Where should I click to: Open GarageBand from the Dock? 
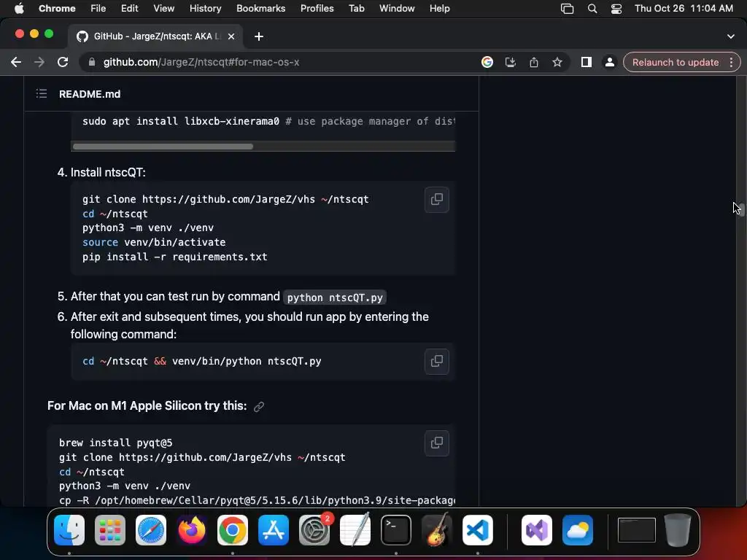click(437, 530)
